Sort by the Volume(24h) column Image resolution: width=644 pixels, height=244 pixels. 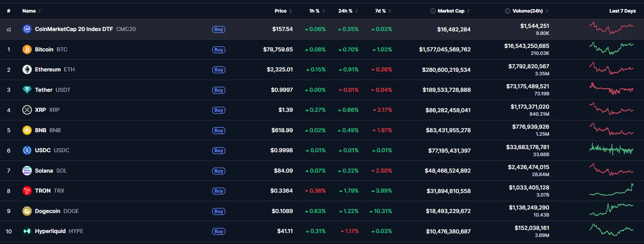[530, 11]
